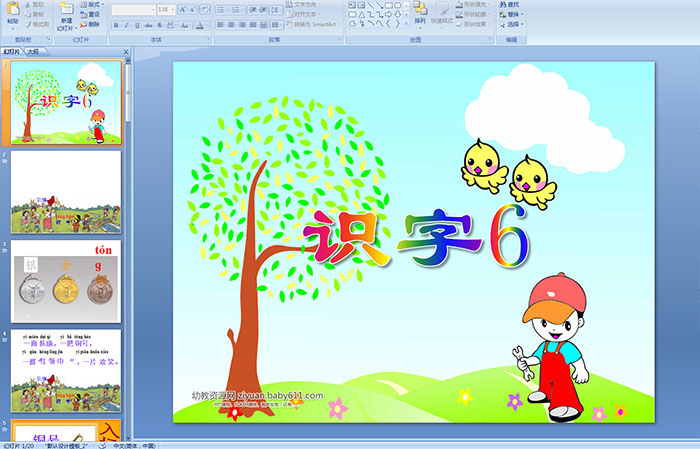Click the Shape Outline (形状轮廓) button
This screenshot has height=449, width=700.
click(474, 14)
